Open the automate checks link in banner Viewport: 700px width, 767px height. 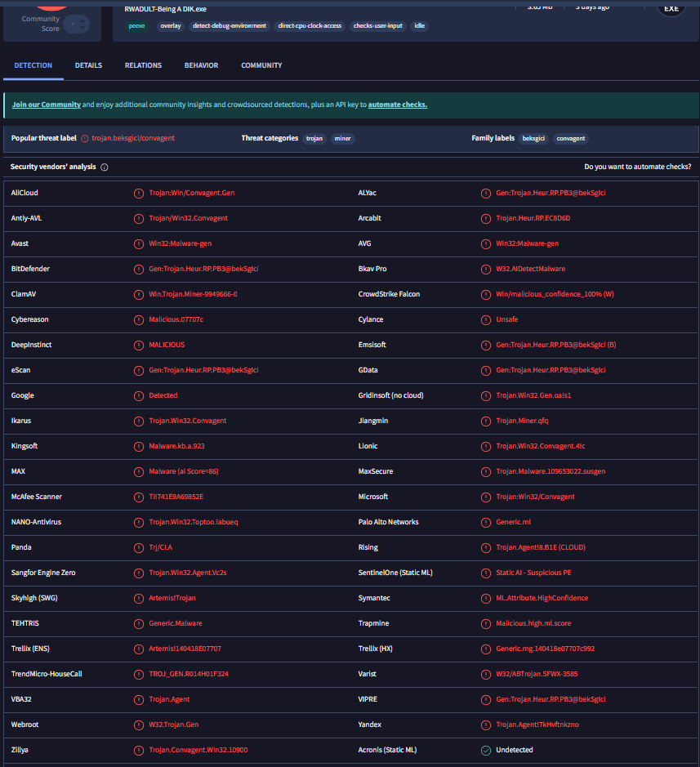click(398, 105)
